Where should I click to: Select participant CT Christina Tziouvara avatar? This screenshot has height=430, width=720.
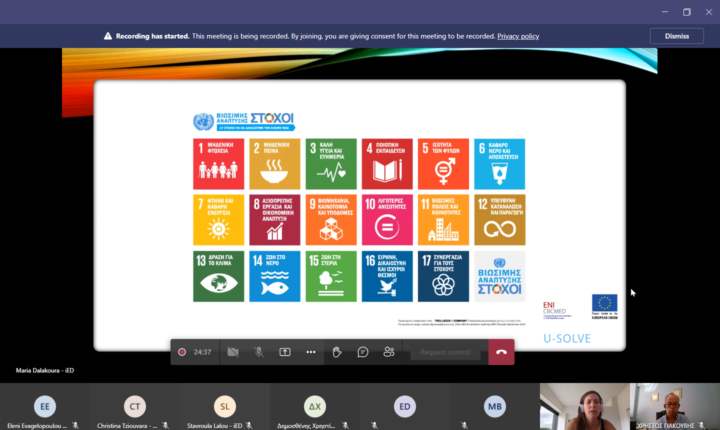click(135, 406)
